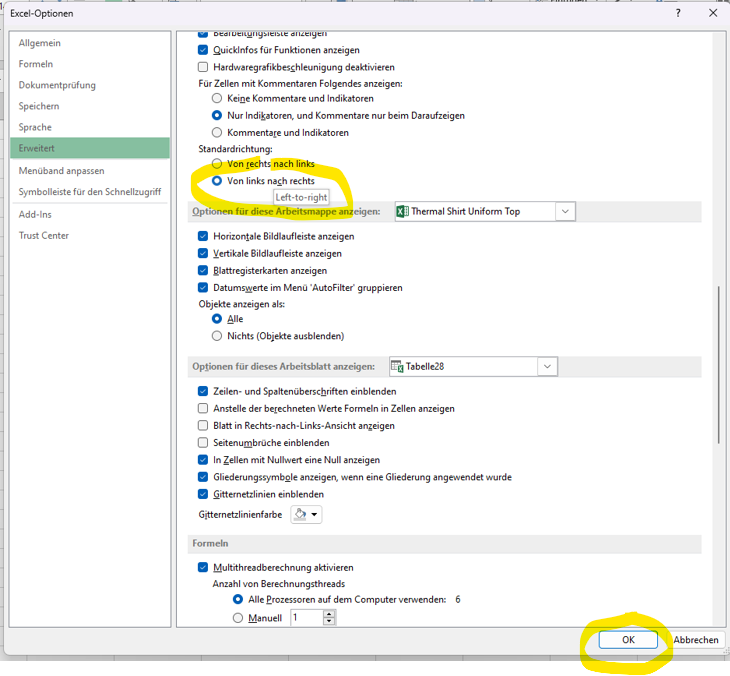Open the Tabelle28 worksheet dropdown
Screen dimensions: 730x676
tap(548, 366)
